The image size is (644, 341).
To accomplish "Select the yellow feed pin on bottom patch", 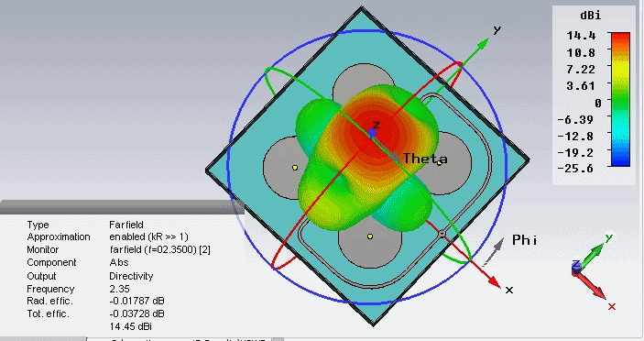I will [x=370, y=236].
